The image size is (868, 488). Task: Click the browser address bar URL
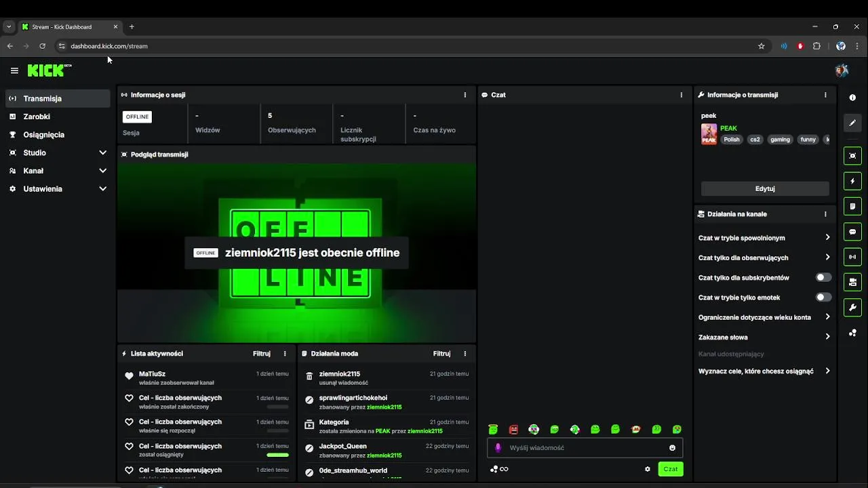coord(109,46)
